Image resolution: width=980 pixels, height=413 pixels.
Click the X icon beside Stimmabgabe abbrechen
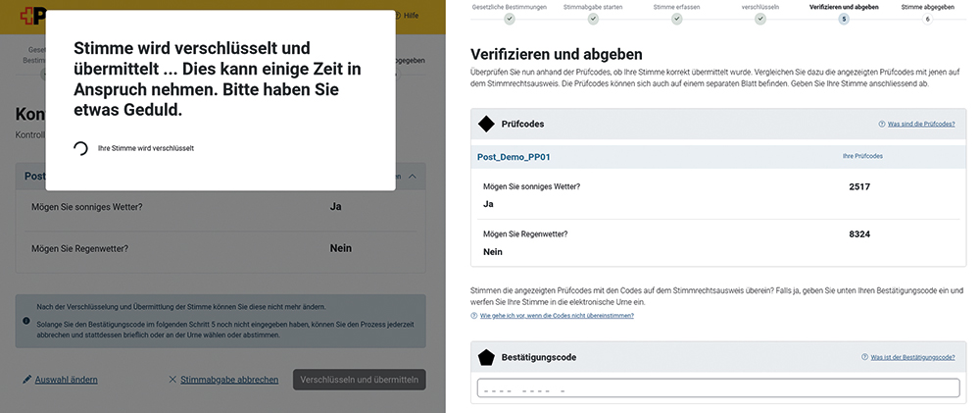[x=172, y=380]
